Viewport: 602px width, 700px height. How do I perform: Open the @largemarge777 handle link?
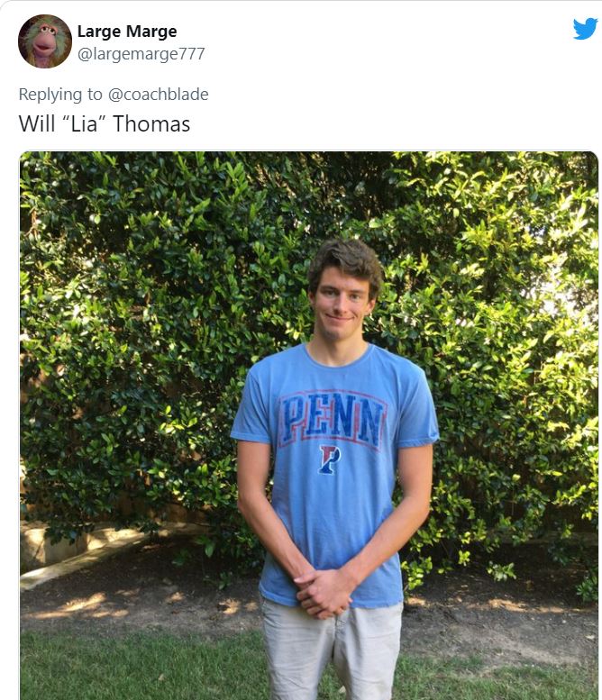coord(141,54)
